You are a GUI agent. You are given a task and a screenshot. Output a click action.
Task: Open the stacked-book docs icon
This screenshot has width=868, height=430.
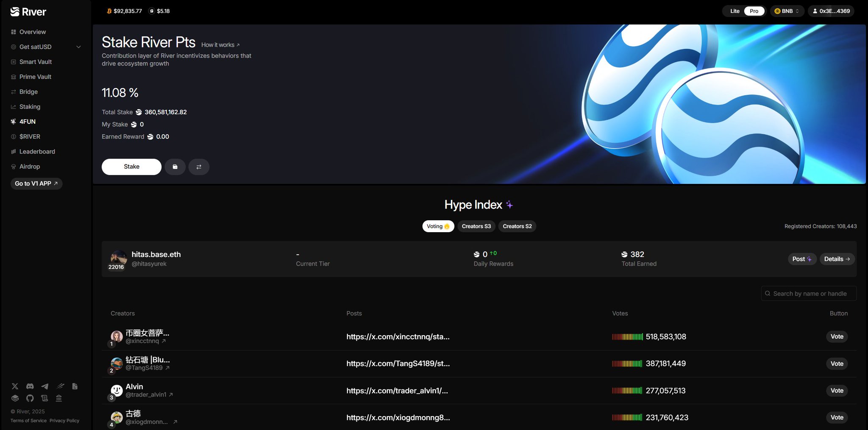(15, 398)
